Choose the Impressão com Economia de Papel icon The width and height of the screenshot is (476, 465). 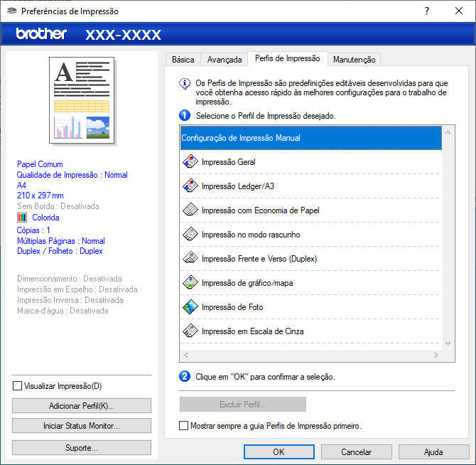(190, 210)
